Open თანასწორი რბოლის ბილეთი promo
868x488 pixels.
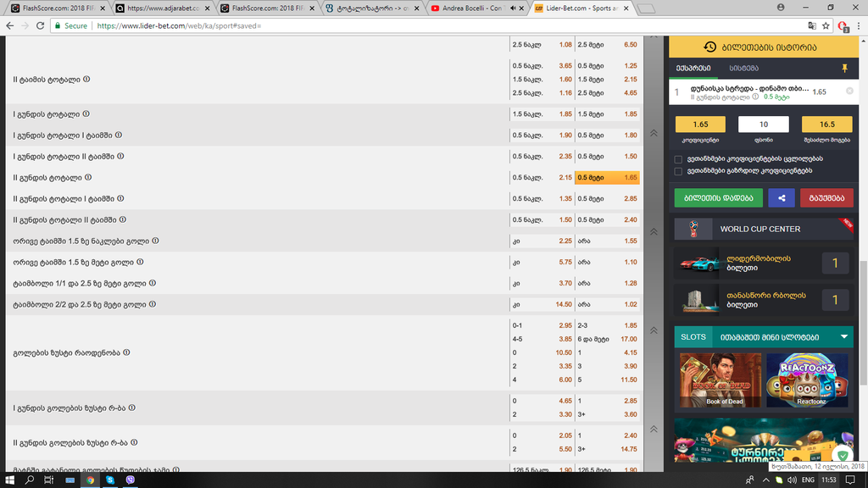tap(764, 300)
